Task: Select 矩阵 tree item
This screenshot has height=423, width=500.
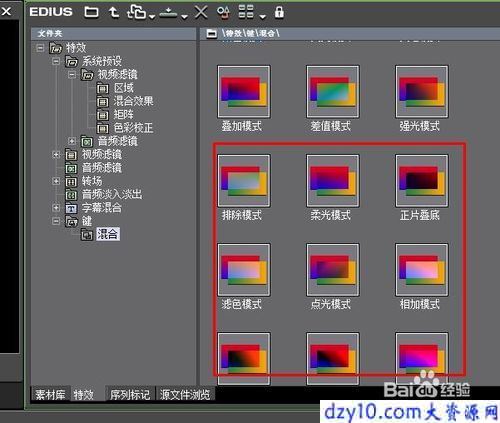Action: pos(123,115)
